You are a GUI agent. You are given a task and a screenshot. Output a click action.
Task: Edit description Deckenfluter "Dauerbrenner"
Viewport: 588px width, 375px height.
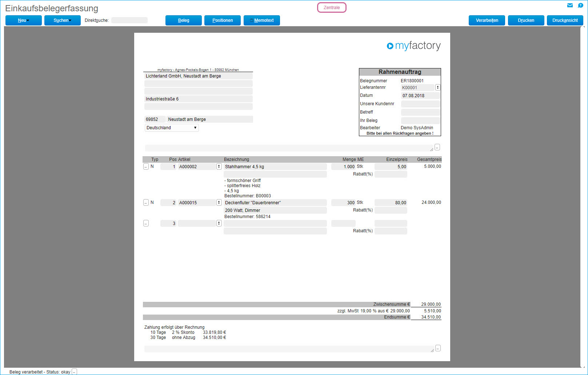275,203
